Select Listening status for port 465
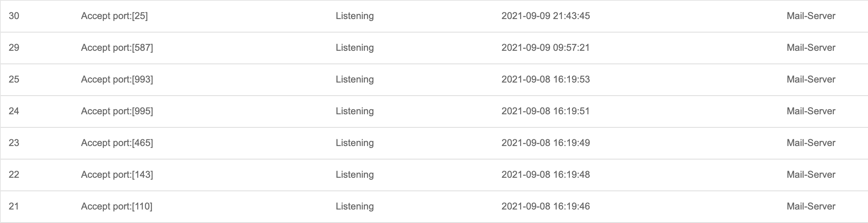The image size is (868, 223). pyautogui.click(x=355, y=143)
